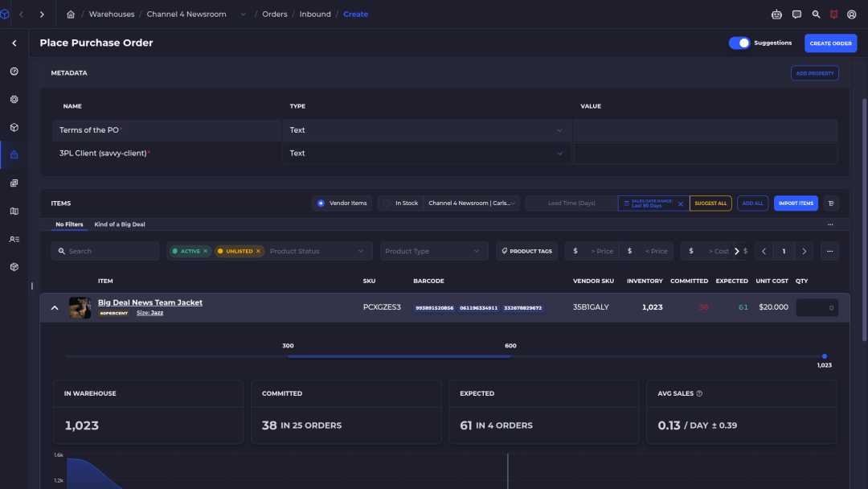Click the Lead Time (Days) field

tap(571, 203)
